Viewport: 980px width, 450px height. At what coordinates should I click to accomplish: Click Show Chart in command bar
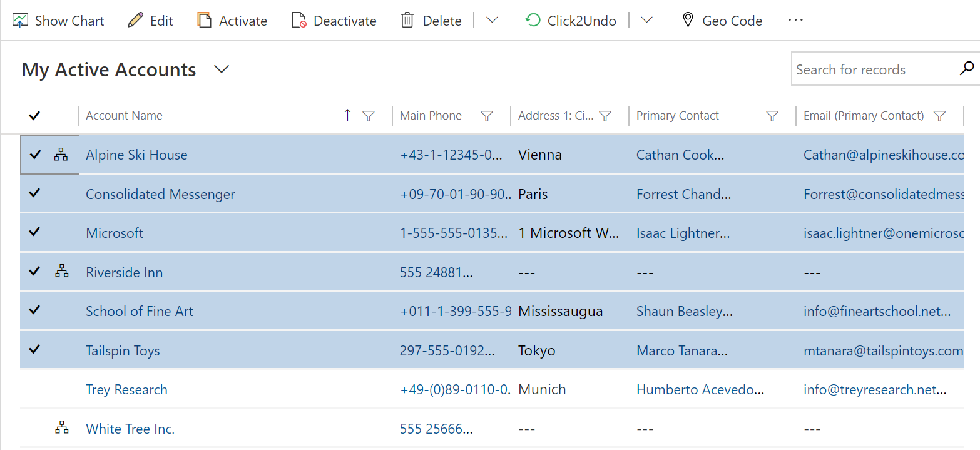coord(58,21)
